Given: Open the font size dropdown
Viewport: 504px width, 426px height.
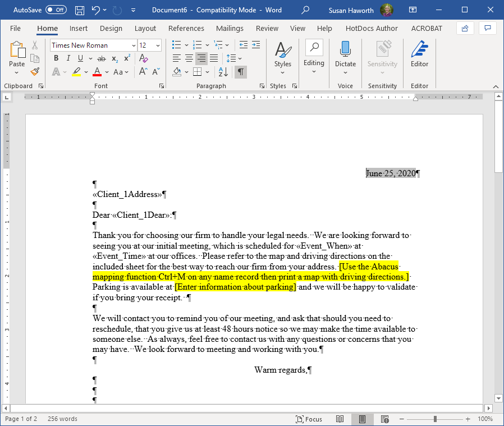Looking at the screenshot, I should pyautogui.click(x=158, y=45).
